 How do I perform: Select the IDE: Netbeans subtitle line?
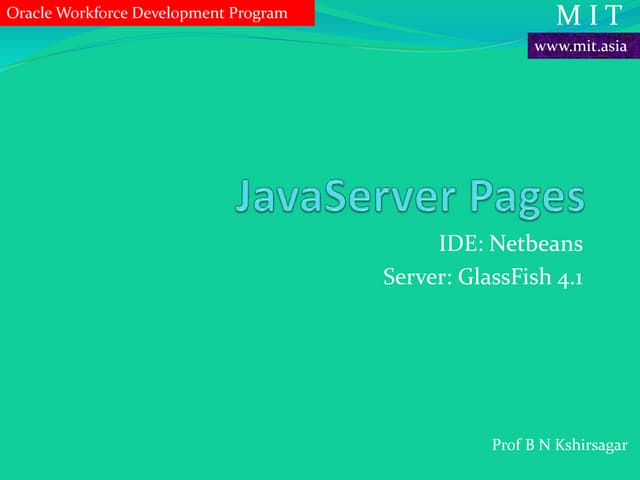coord(510,243)
